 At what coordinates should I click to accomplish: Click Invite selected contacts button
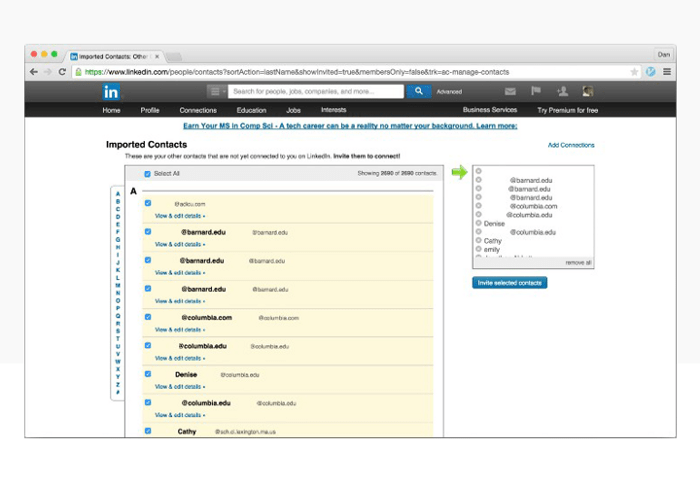point(509,283)
